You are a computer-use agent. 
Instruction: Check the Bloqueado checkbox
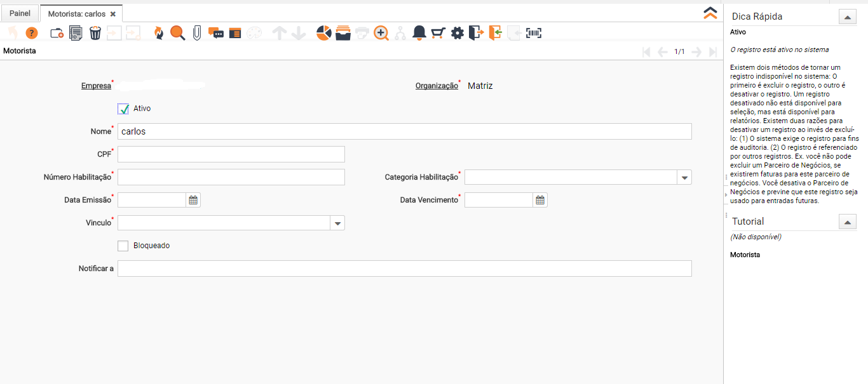[x=123, y=246]
